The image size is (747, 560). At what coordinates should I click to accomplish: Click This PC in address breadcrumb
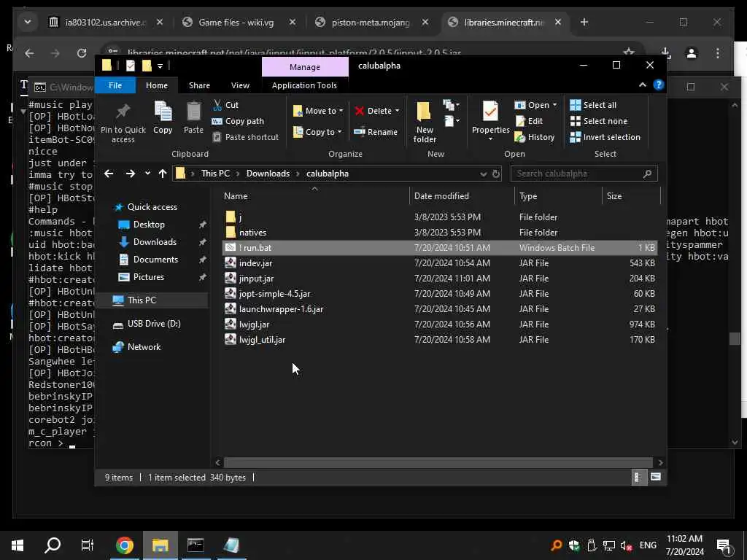(x=215, y=174)
